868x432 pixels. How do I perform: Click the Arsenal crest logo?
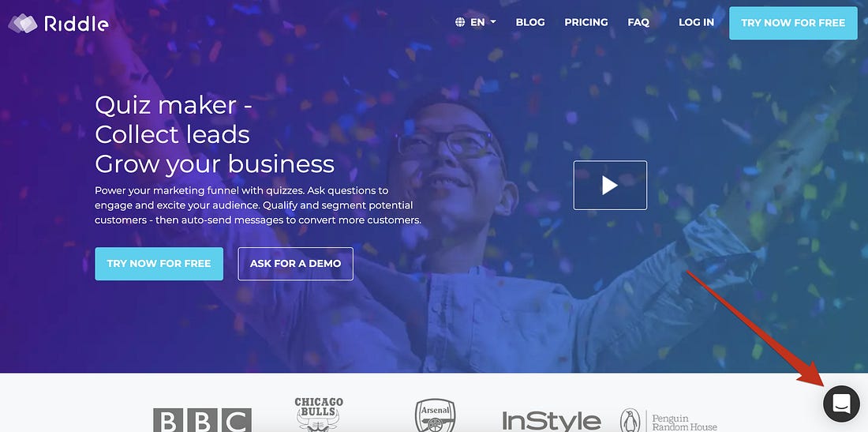(435, 415)
